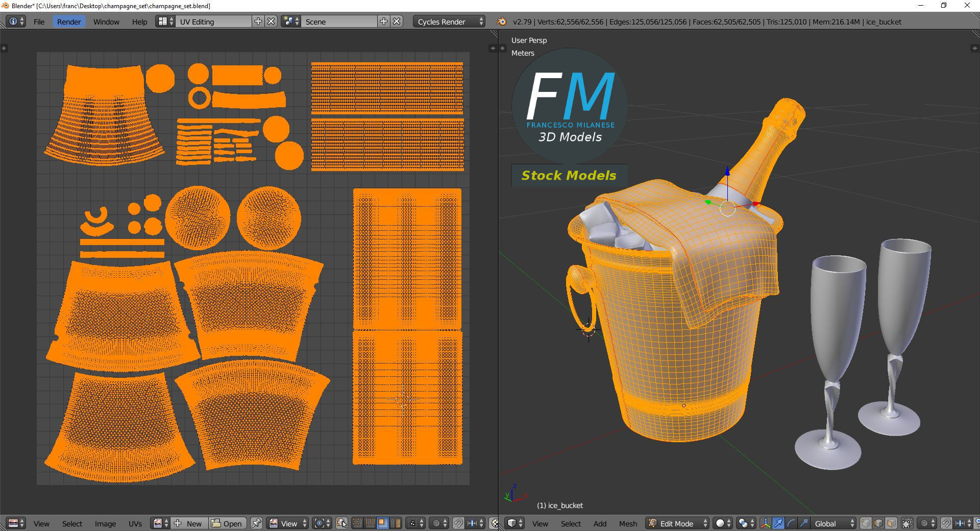The height and width of the screenshot is (531, 980).
Task: Expand the 3D view properties region
Action: (x=974, y=49)
